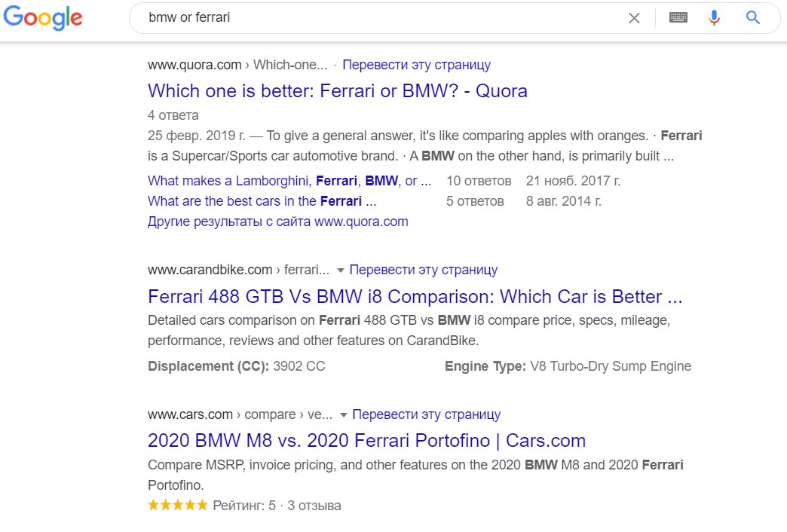787x532 pixels.
Task: Click the www.quora.com URL breadcrumb
Action: click(x=237, y=65)
